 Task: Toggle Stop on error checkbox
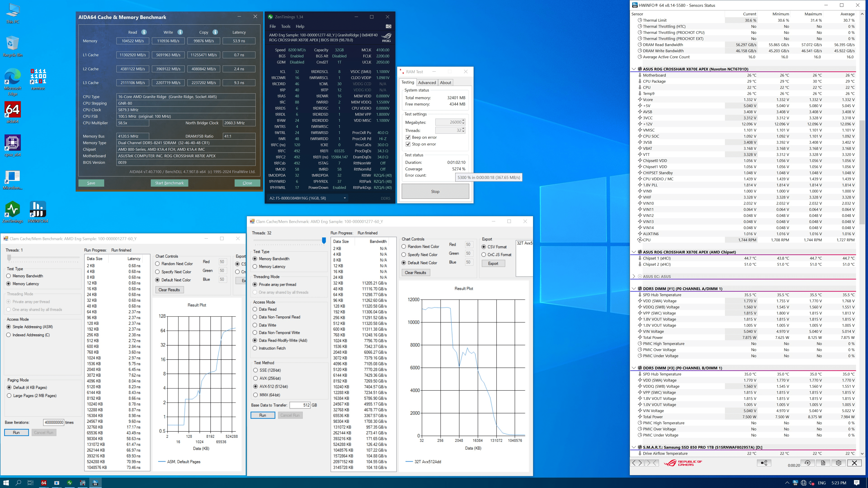pyautogui.click(x=408, y=144)
